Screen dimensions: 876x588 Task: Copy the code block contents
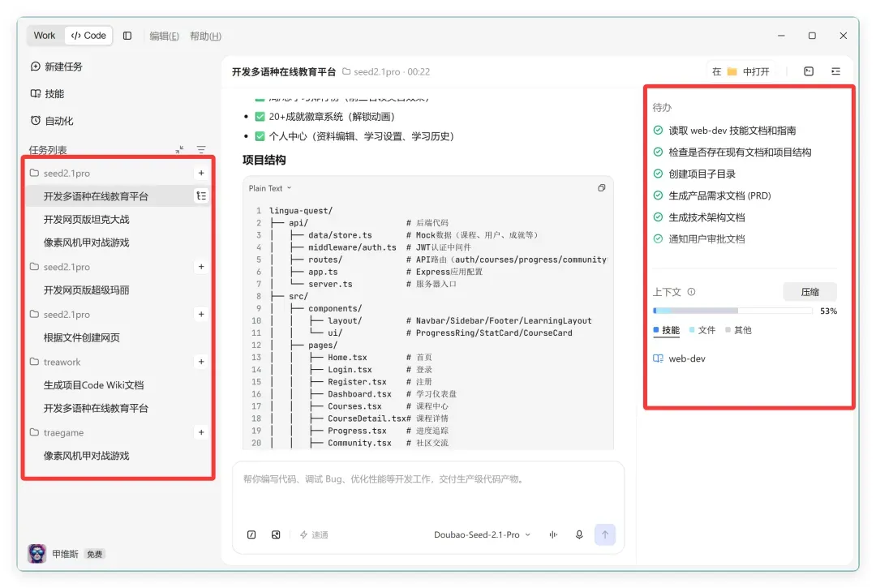[601, 188]
